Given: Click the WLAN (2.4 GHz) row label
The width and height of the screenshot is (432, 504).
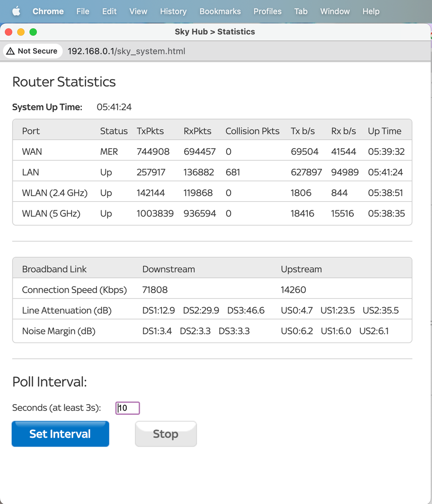Looking at the screenshot, I should [55, 193].
